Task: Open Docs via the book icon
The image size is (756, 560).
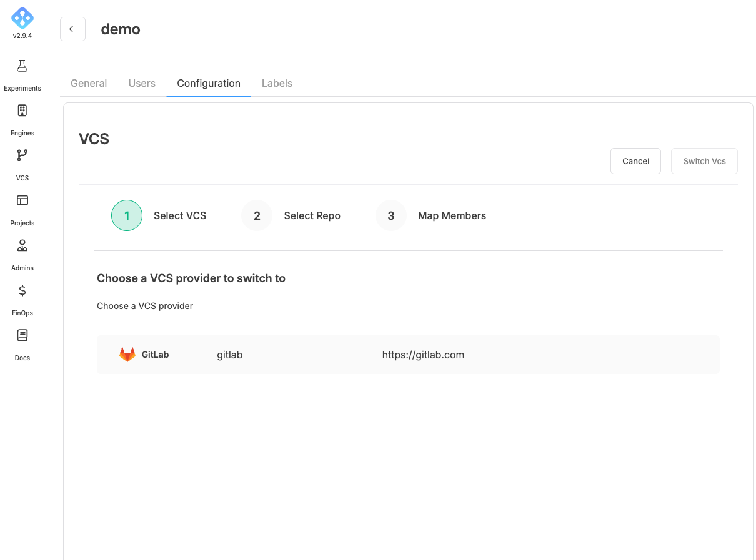Action: (22, 335)
